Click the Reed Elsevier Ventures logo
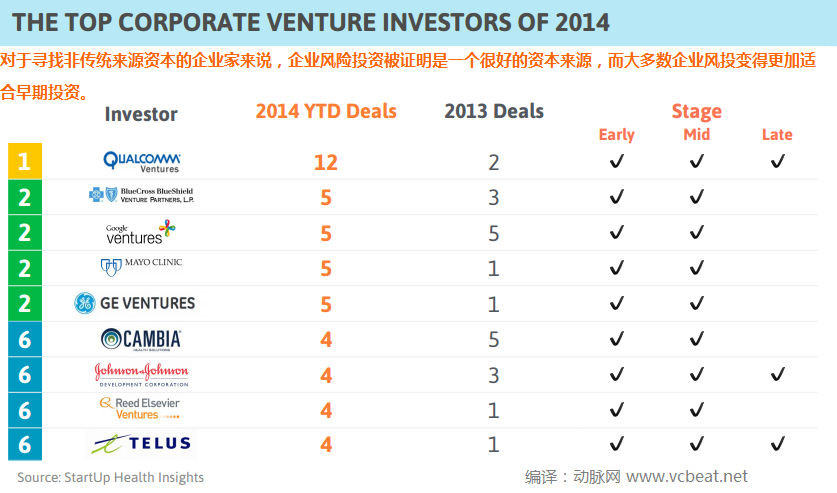837x493 pixels. tap(141, 408)
